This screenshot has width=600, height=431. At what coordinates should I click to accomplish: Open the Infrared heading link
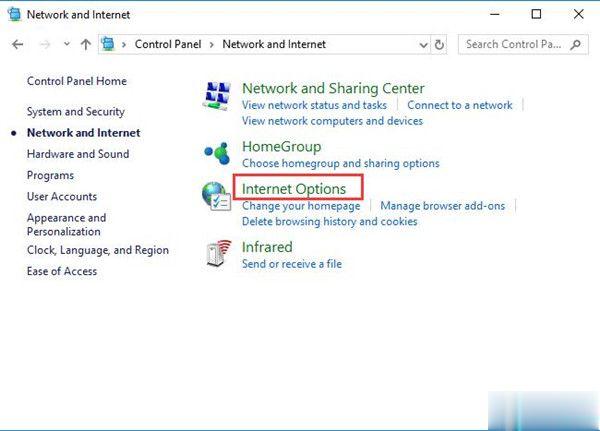click(x=267, y=247)
